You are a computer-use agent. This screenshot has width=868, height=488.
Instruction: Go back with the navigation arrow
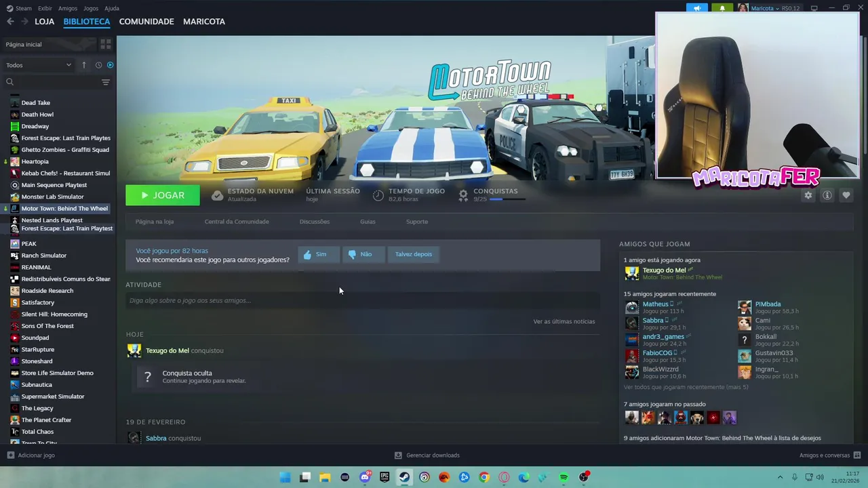(10, 22)
